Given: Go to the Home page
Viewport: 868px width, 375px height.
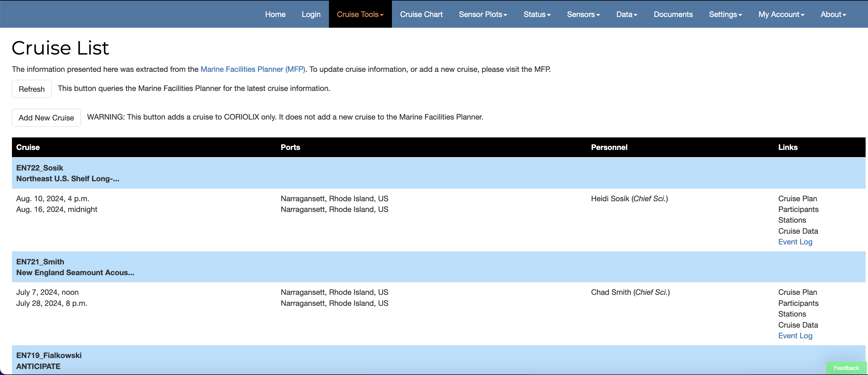Looking at the screenshot, I should point(275,14).
